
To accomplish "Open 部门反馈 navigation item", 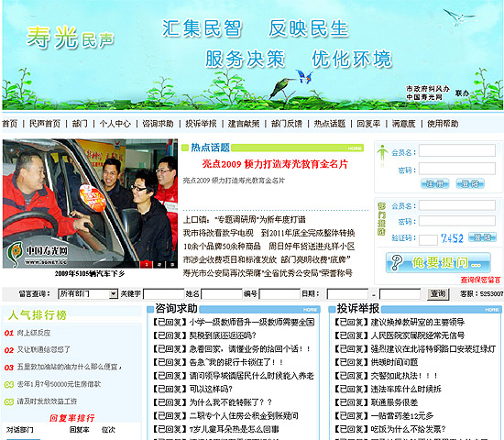I will 287,124.
